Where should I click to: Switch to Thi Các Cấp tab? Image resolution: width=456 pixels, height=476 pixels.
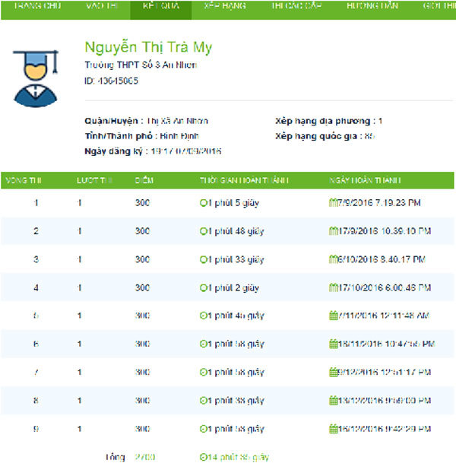pyautogui.click(x=296, y=6)
